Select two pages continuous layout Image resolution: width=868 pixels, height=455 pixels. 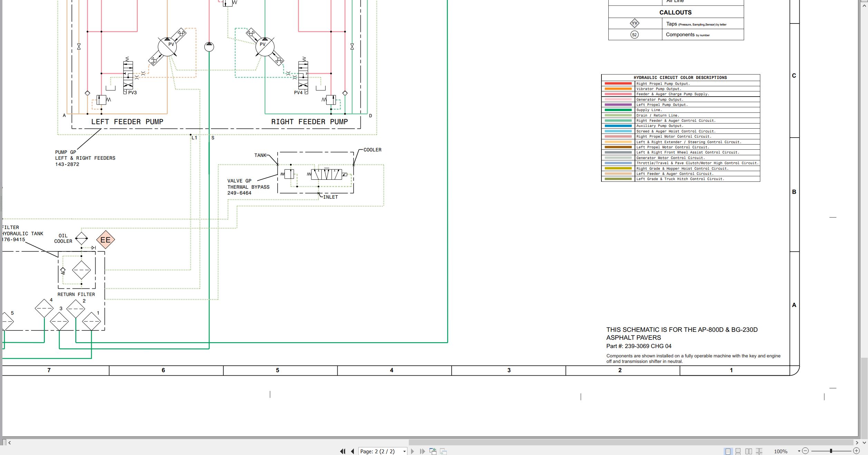[x=759, y=451]
